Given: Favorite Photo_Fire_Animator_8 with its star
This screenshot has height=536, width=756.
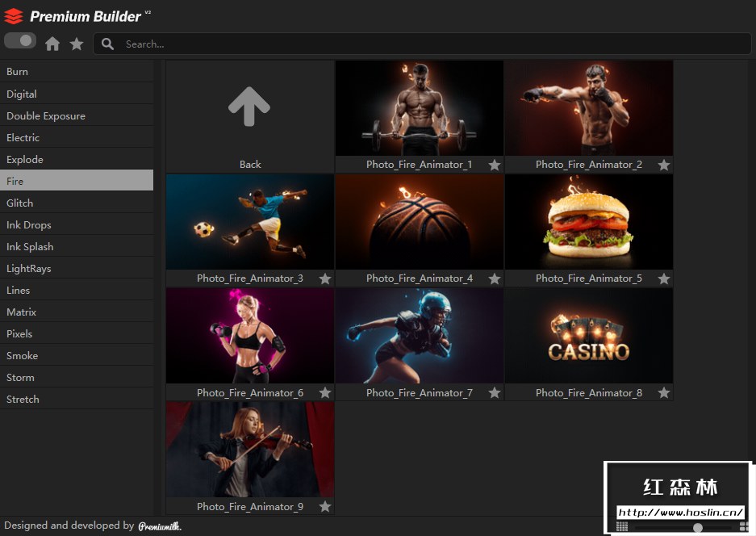Looking at the screenshot, I should (664, 392).
